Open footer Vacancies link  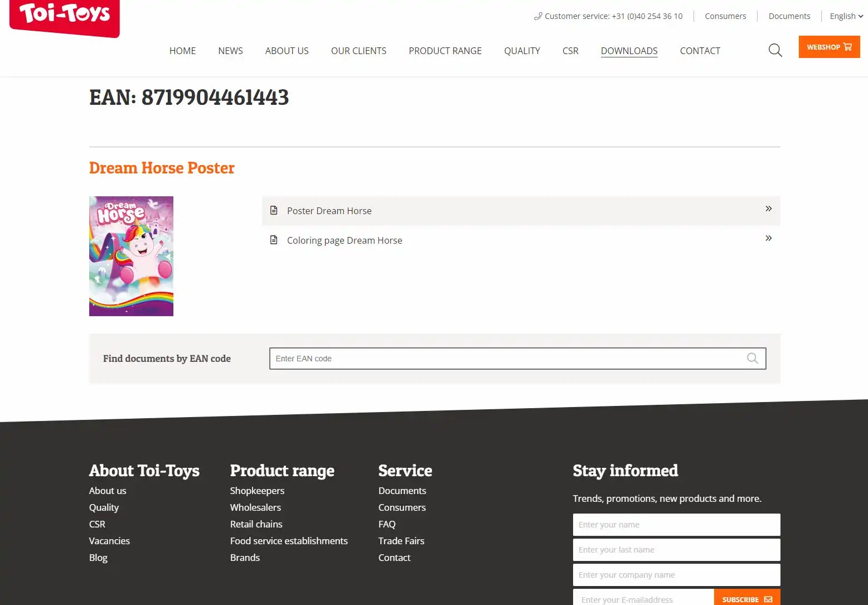[109, 541]
